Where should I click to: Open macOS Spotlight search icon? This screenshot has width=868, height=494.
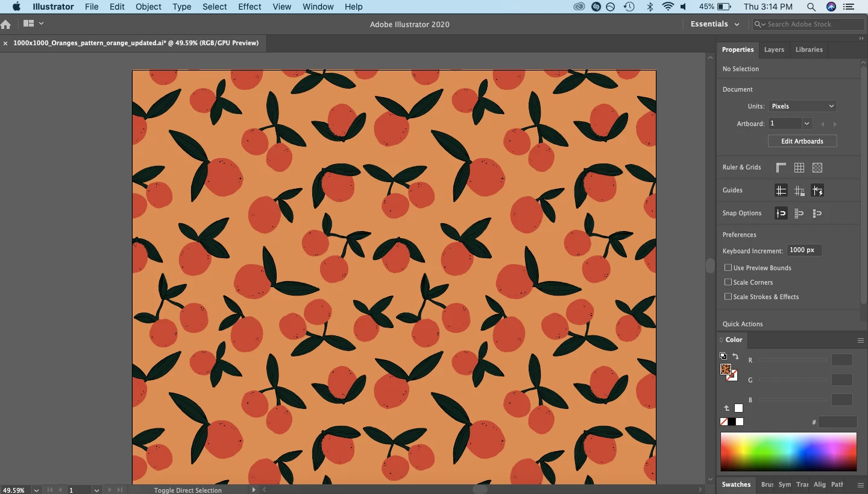coord(811,7)
